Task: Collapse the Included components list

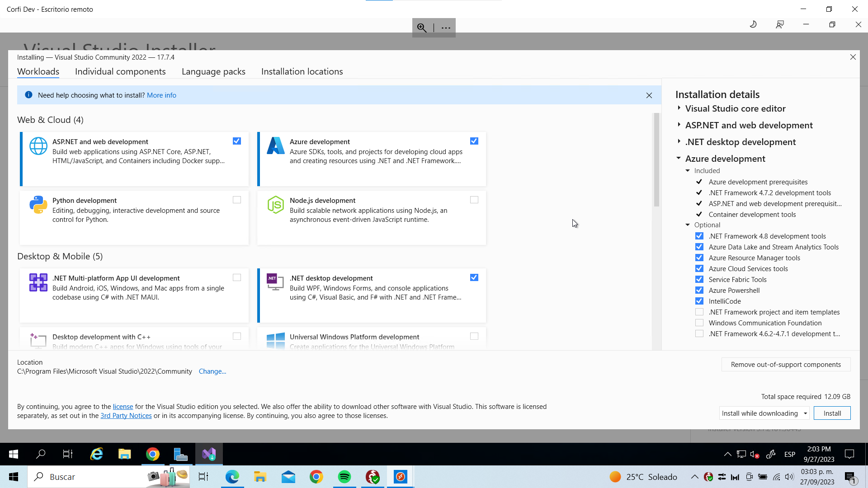Action: pyautogui.click(x=688, y=171)
